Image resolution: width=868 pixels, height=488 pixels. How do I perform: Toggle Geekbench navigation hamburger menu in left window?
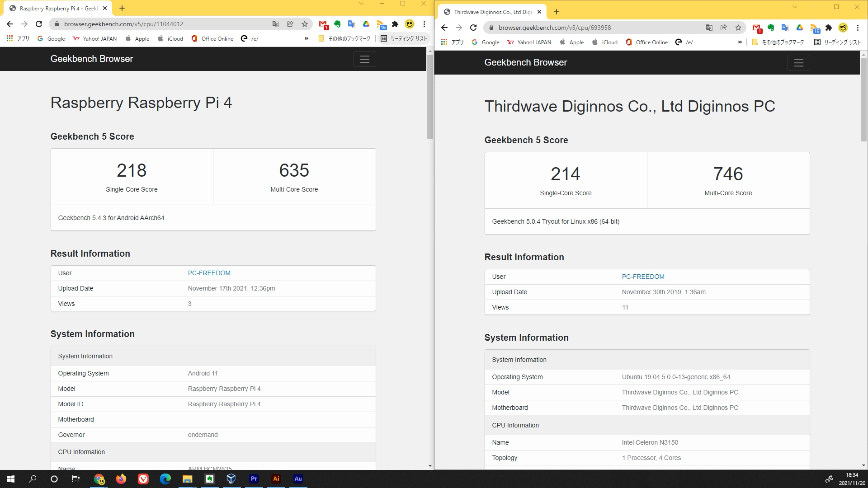point(364,59)
